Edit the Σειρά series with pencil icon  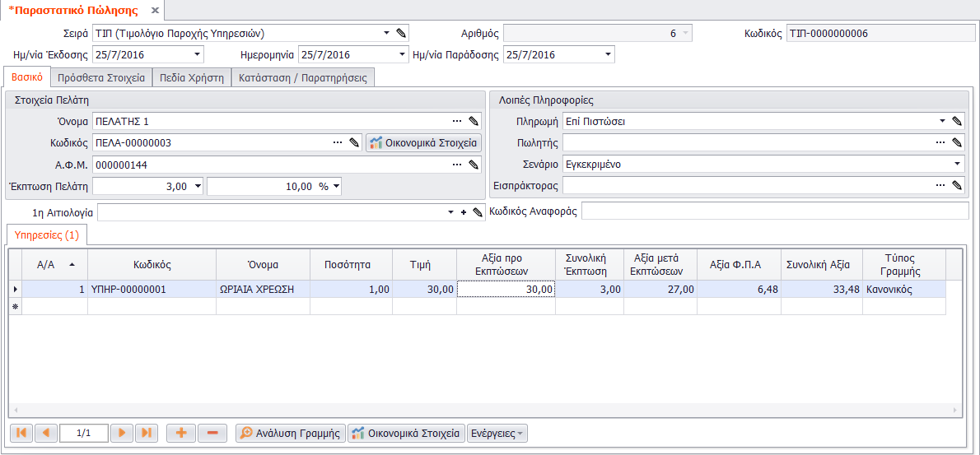[403, 33]
